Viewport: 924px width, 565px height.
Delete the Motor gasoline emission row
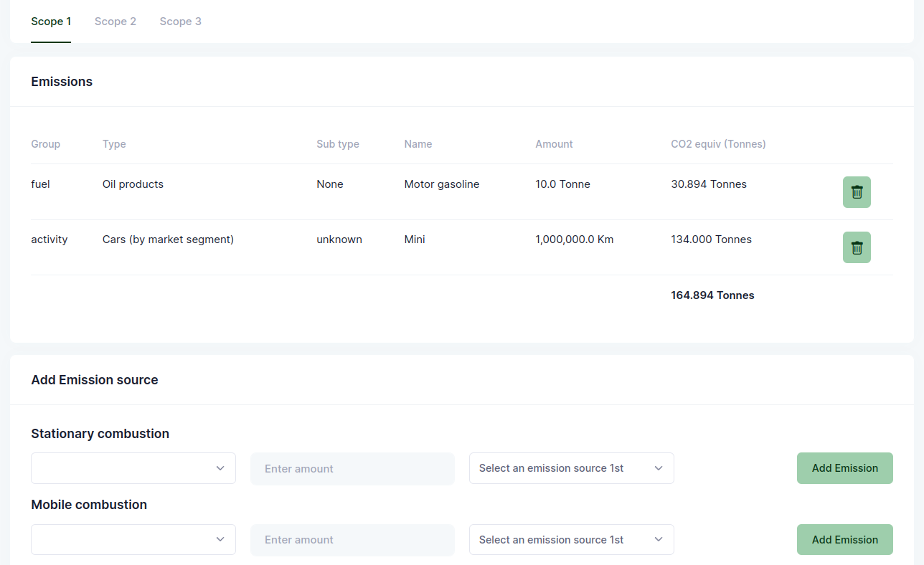pos(856,192)
